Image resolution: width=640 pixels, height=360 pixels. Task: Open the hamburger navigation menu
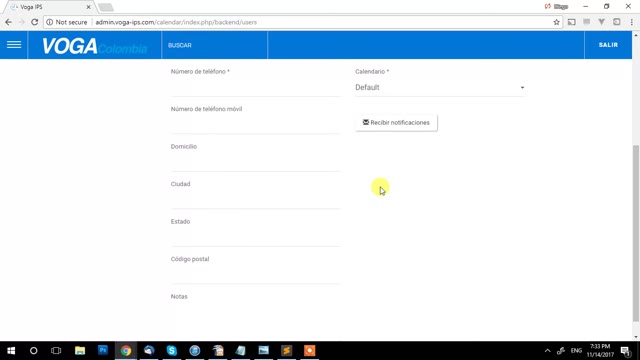click(x=14, y=44)
